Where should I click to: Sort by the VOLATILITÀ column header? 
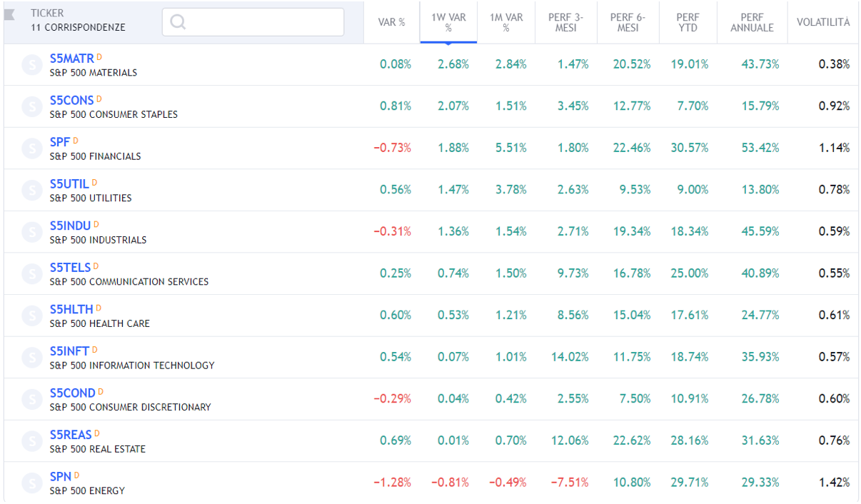click(823, 22)
